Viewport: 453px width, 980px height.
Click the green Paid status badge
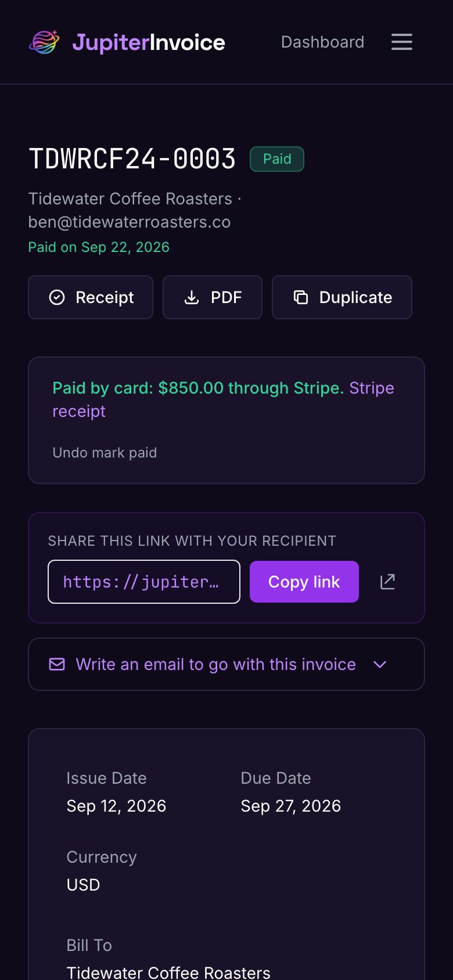277,159
